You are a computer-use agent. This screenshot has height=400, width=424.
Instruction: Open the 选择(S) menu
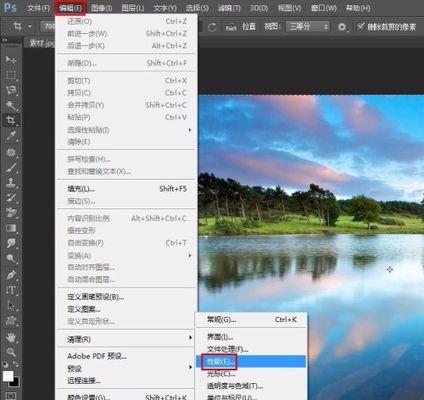click(197, 8)
